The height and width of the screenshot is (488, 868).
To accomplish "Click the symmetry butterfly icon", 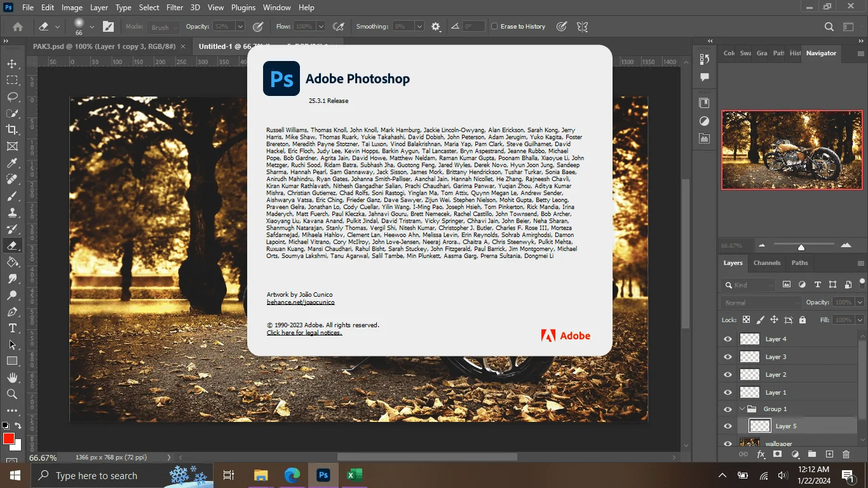I will coord(581,27).
